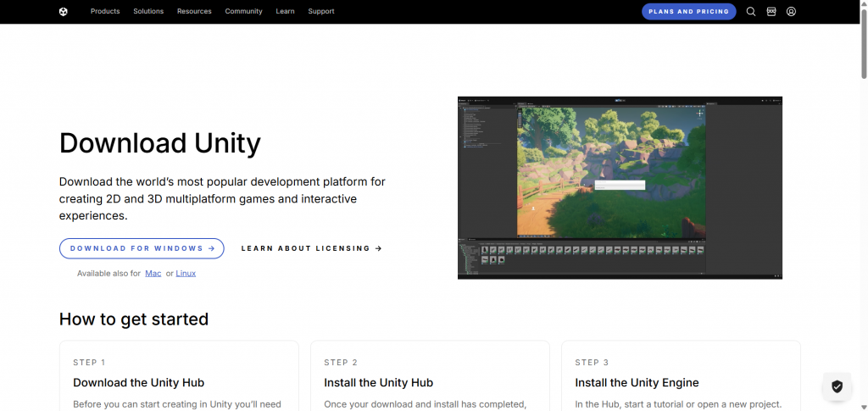Screen dimensions: 868x411
Task: Open the Asset Store storefront icon
Action: tap(771, 12)
